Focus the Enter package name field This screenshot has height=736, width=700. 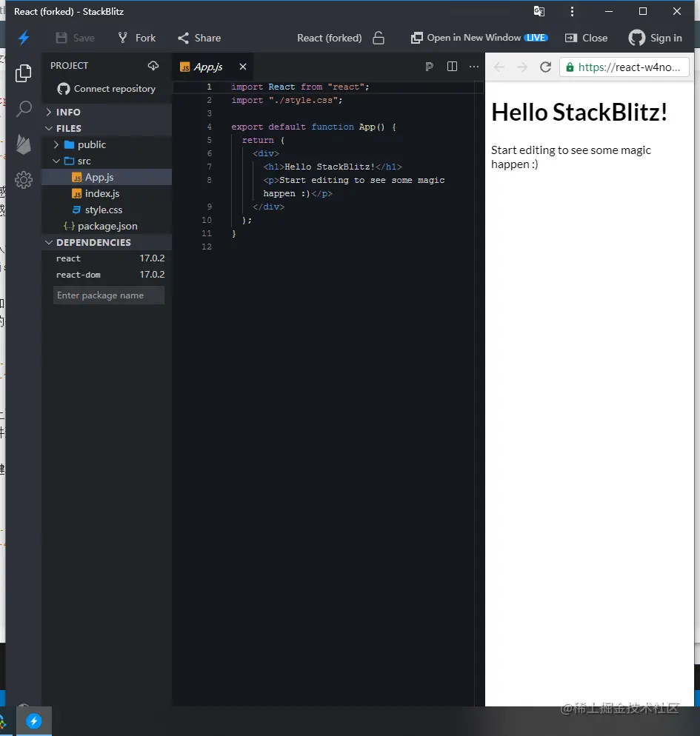point(109,295)
